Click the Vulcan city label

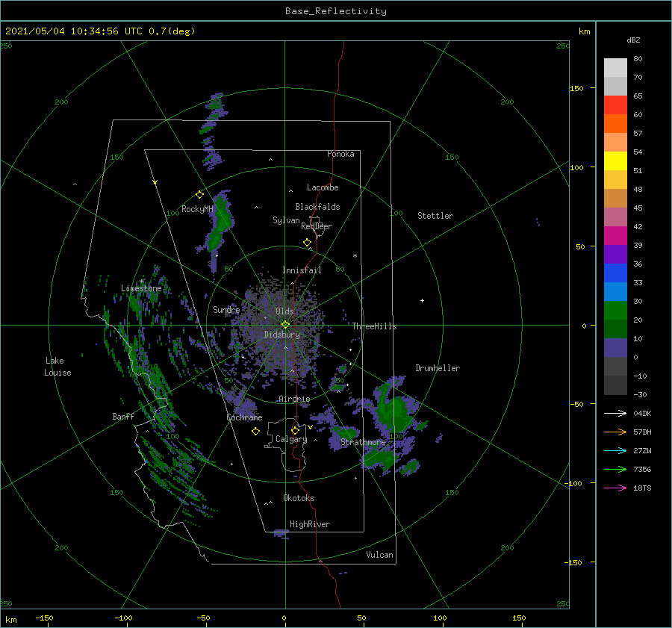[x=380, y=555]
